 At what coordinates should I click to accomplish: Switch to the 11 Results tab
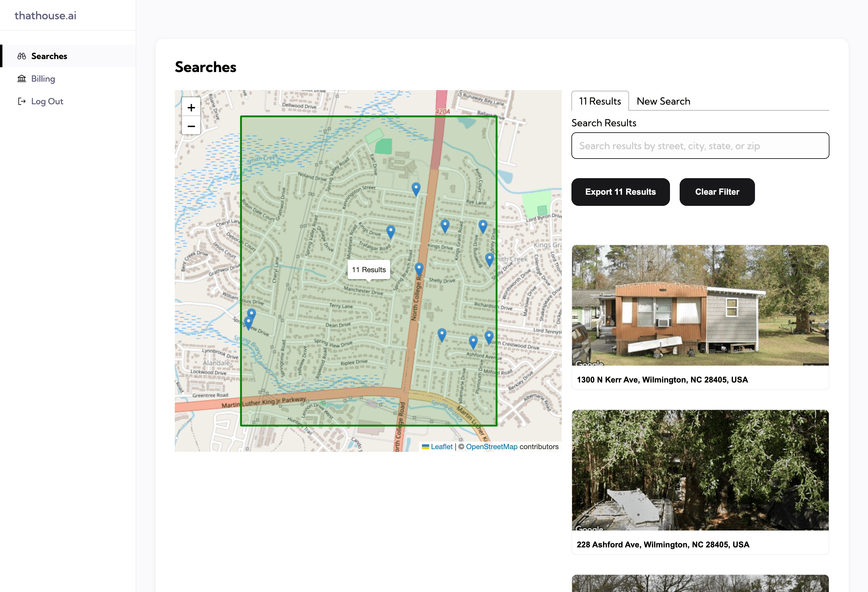600,101
